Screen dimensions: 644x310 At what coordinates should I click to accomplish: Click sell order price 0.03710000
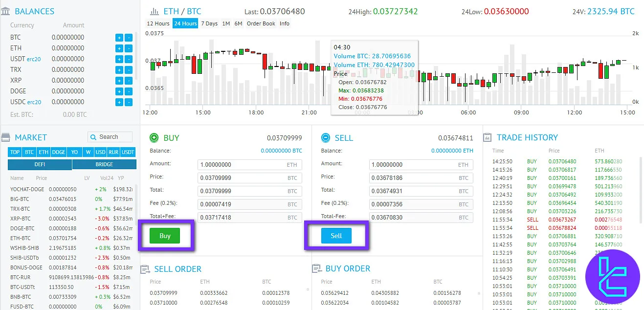pyautogui.click(x=164, y=303)
